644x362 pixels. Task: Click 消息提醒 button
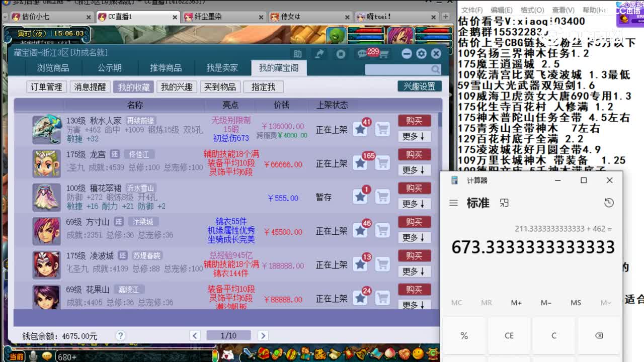click(90, 87)
